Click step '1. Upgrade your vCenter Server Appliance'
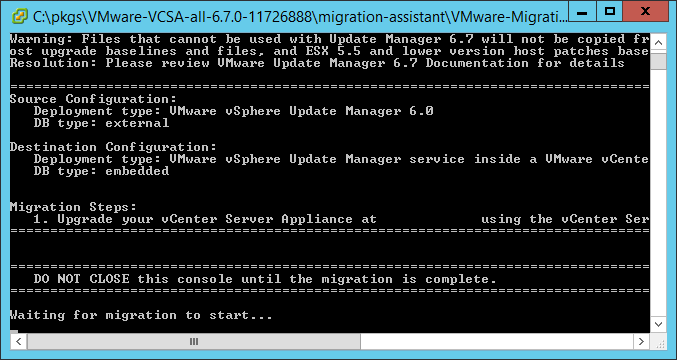The image size is (677, 360). coord(341,219)
